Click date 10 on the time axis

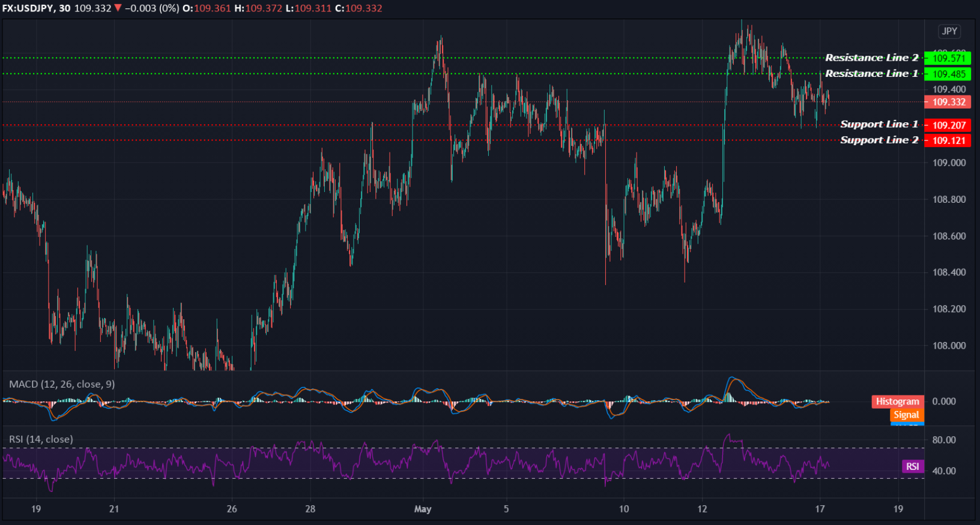pyautogui.click(x=624, y=509)
